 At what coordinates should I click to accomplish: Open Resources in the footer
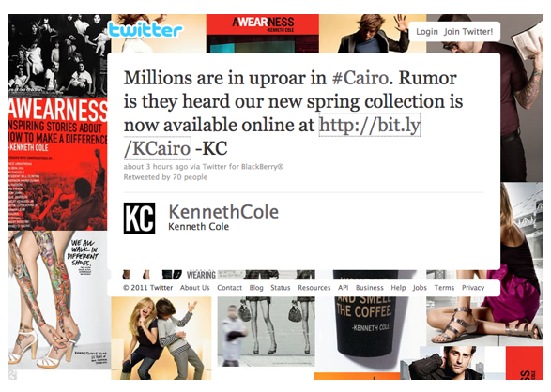click(x=314, y=288)
